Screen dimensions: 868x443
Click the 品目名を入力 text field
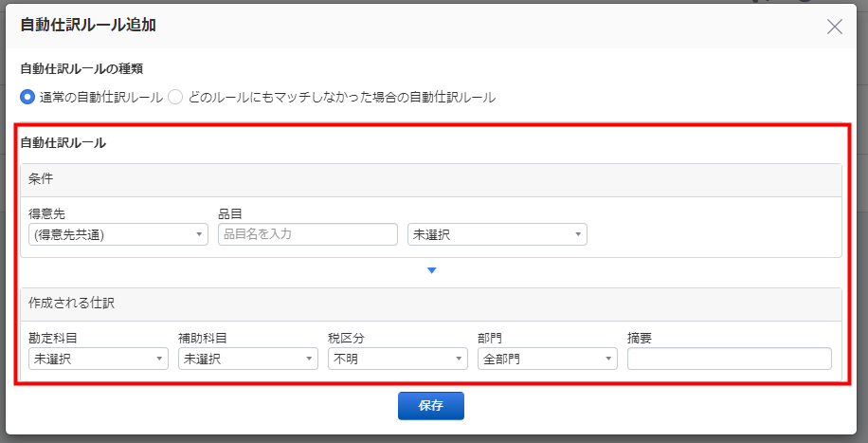pos(308,234)
